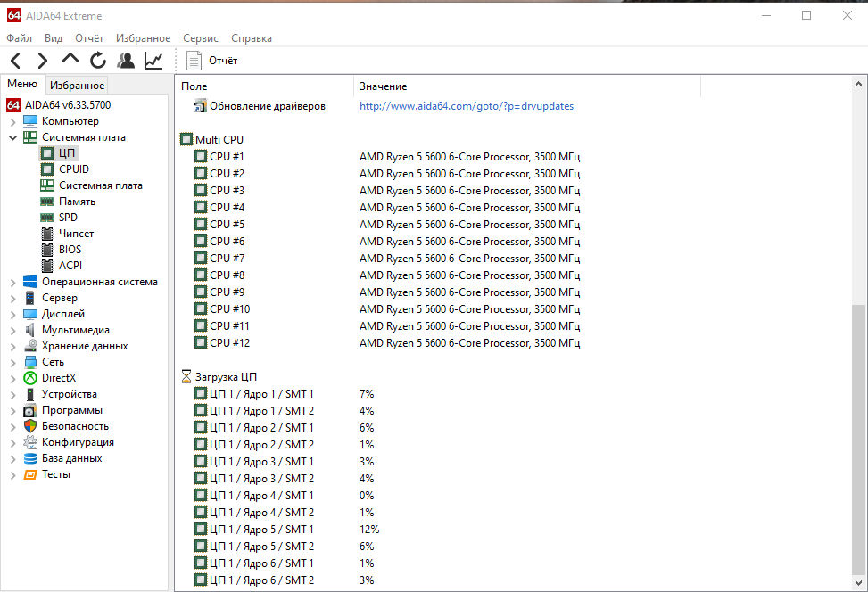Open the Справка menu
Image resolution: width=868 pixels, height=592 pixels.
pos(252,38)
